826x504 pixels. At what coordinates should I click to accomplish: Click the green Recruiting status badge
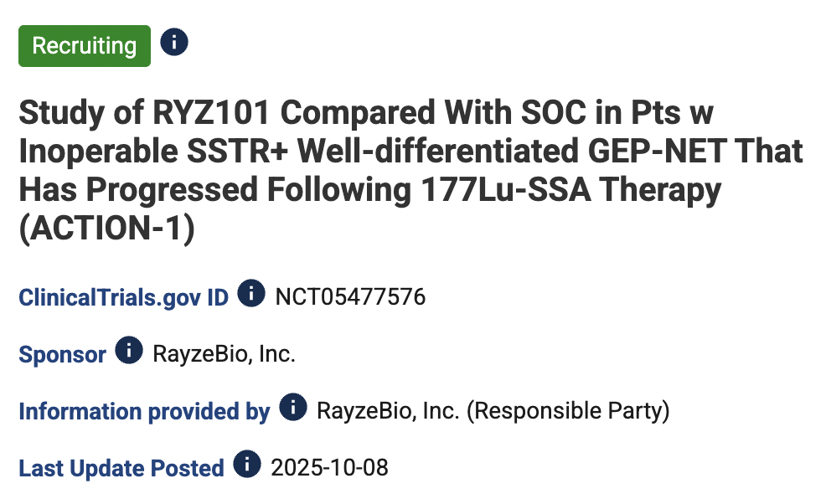pos(85,45)
